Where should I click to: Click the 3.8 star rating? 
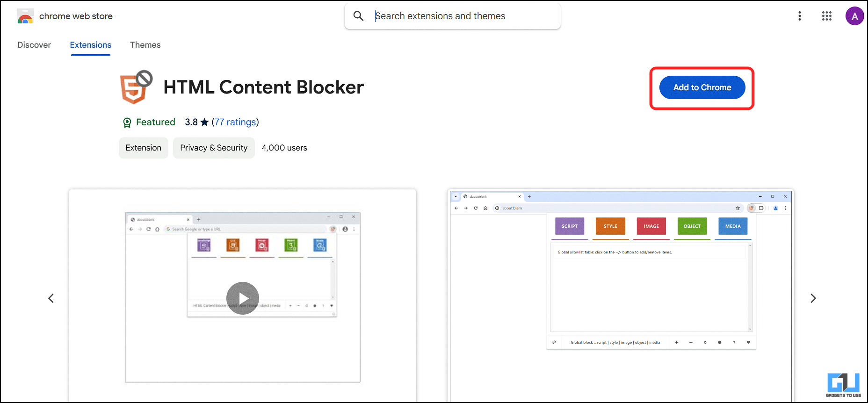pos(196,122)
